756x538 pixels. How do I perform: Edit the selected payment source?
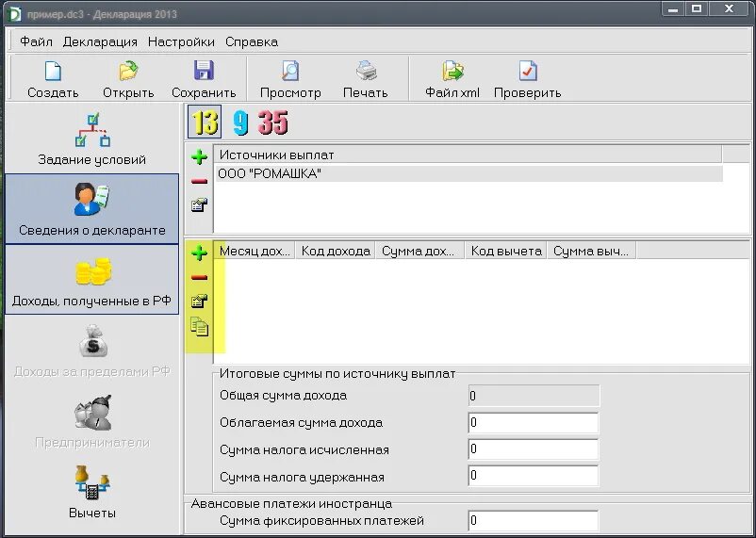(199, 204)
